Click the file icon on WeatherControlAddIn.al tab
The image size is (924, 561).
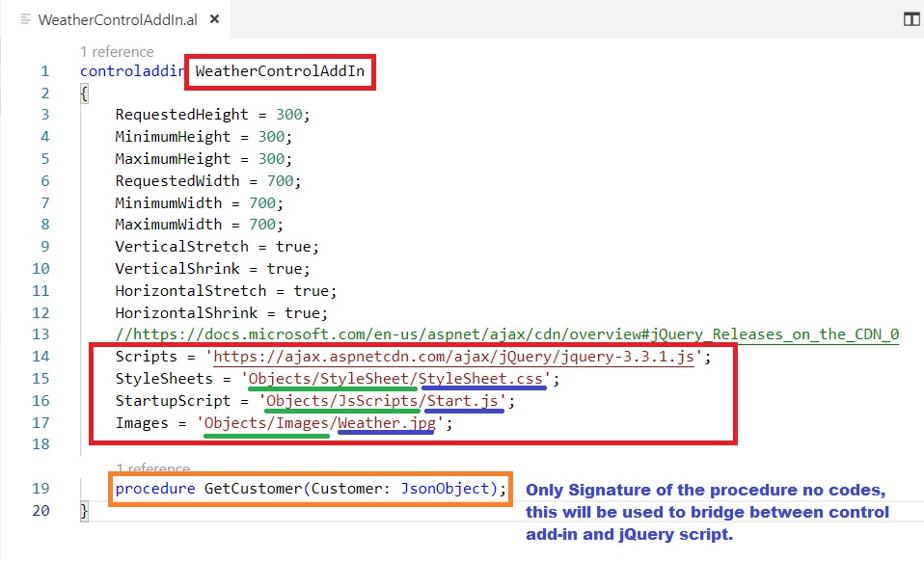[x=26, y=20]
